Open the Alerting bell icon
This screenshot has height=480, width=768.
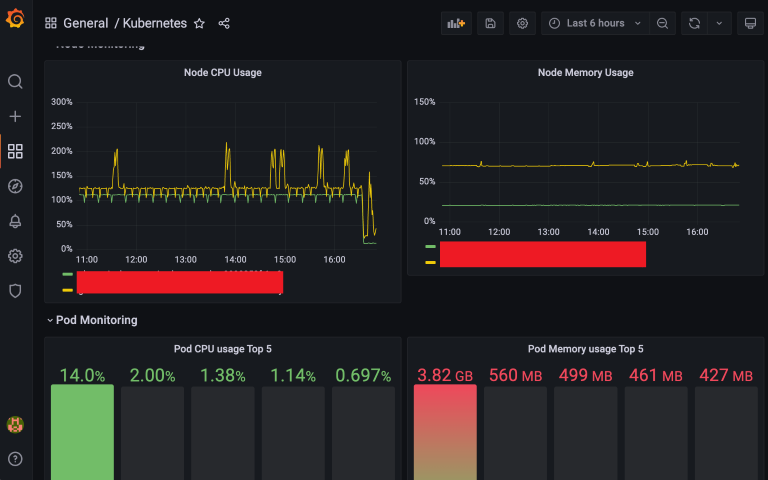click(x=15, y=221)
